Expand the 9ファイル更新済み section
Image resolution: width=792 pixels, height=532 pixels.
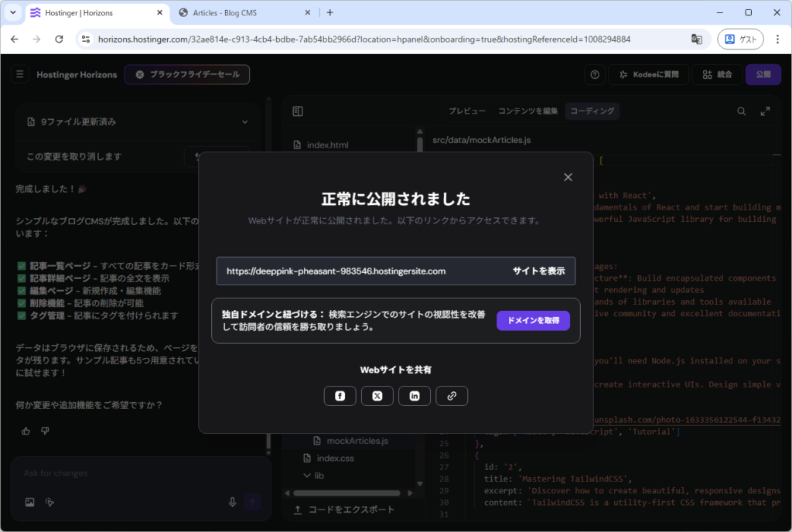click(x=244, y=122)
